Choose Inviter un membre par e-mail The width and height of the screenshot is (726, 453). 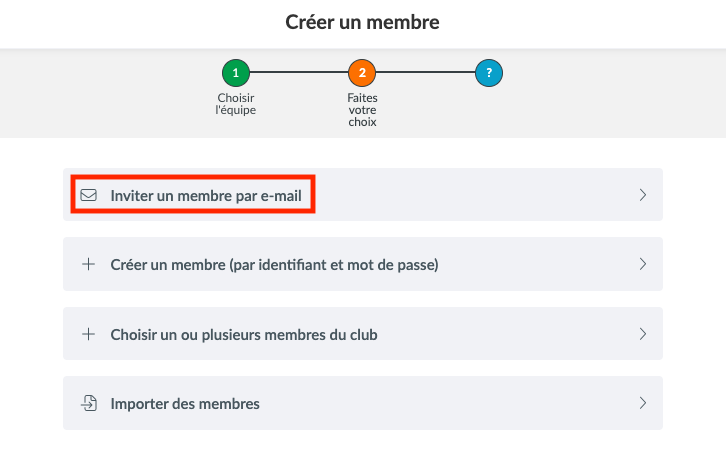pos(363,195)
